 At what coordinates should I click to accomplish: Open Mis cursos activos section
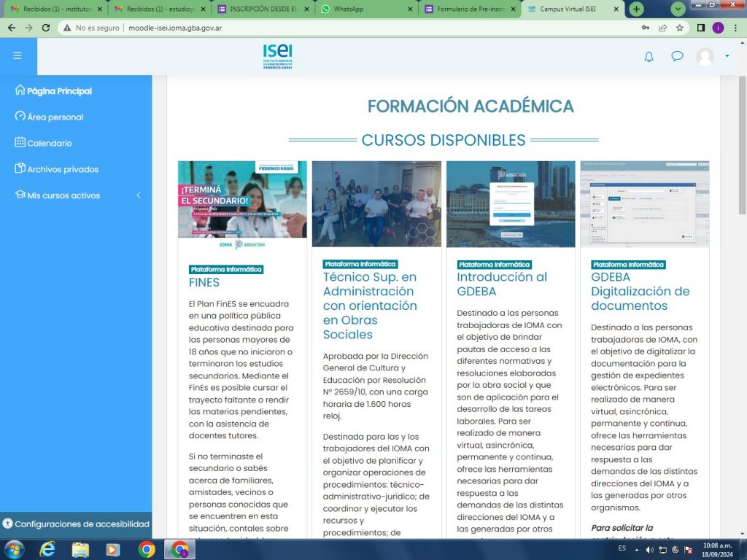tap(58, 195)
